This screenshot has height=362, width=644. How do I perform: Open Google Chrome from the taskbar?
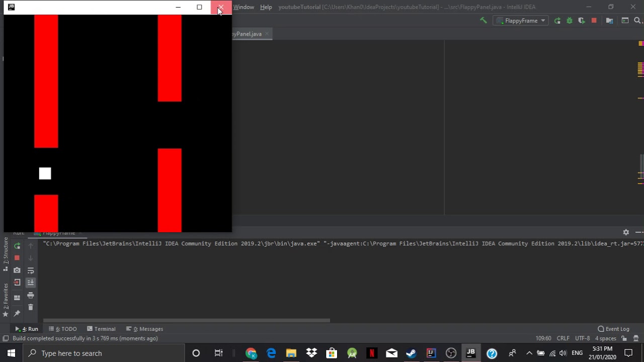[x=251, y=353]
